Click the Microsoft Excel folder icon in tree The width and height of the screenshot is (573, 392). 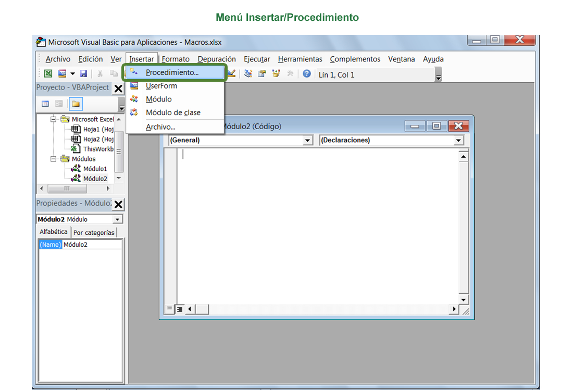click(x=65, y=119)
